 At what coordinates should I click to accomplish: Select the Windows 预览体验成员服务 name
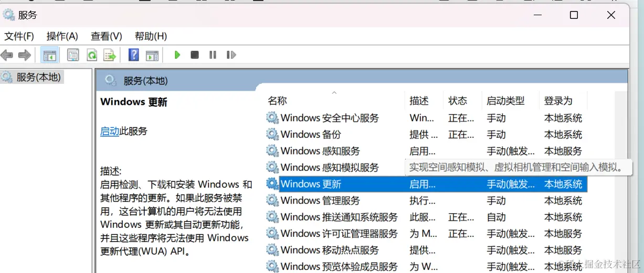[x=339, y=266]
